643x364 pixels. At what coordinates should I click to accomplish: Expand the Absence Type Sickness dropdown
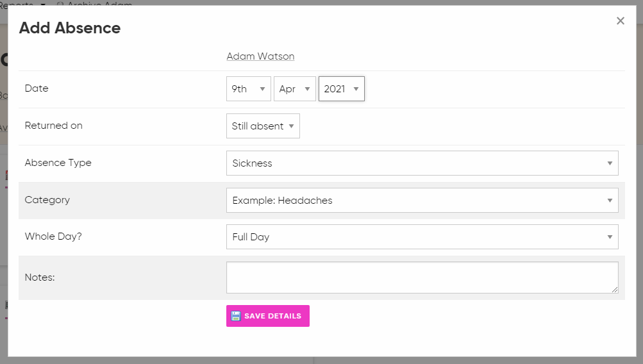422,163
